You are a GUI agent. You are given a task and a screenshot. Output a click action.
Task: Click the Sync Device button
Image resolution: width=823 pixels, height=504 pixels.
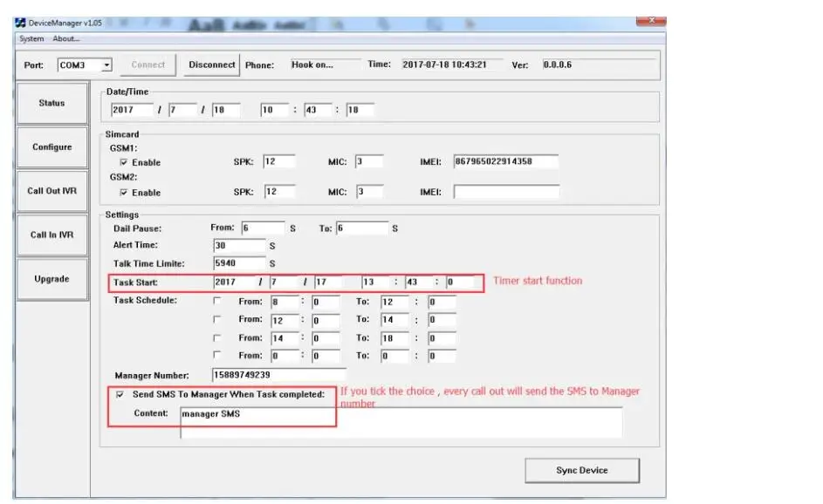click(x=581, y=471)
